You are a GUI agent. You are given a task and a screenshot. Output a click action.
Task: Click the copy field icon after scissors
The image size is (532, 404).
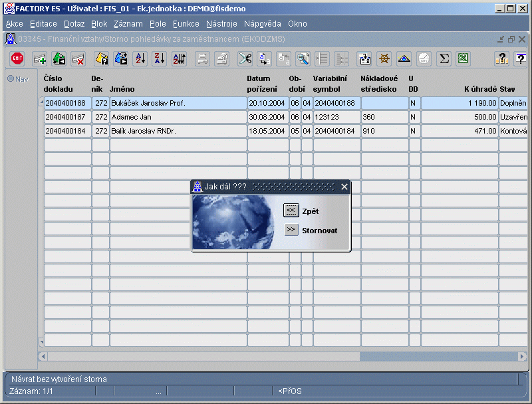264,58
